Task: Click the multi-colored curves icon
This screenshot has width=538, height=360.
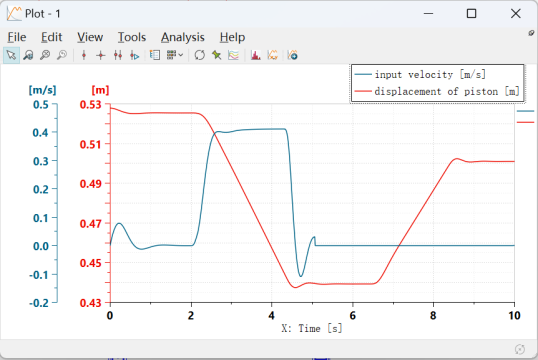Action: [233, 55]
